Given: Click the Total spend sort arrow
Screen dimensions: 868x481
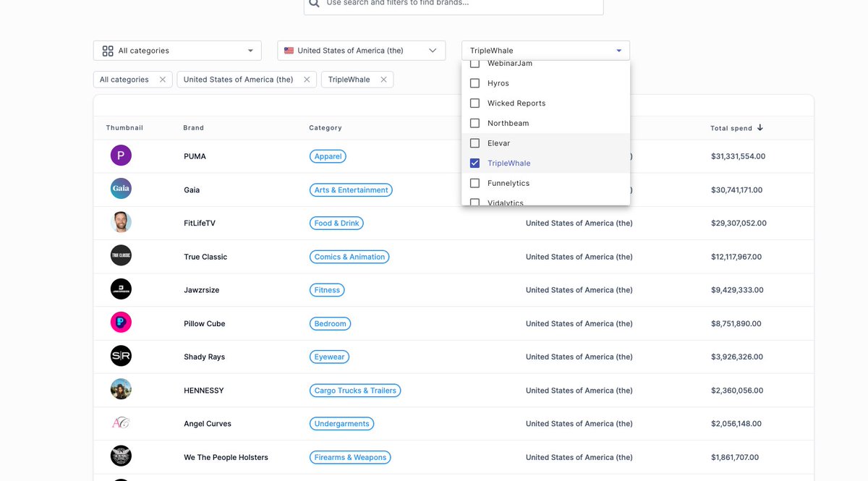Looking at the screenshot, I should [760, 128].
